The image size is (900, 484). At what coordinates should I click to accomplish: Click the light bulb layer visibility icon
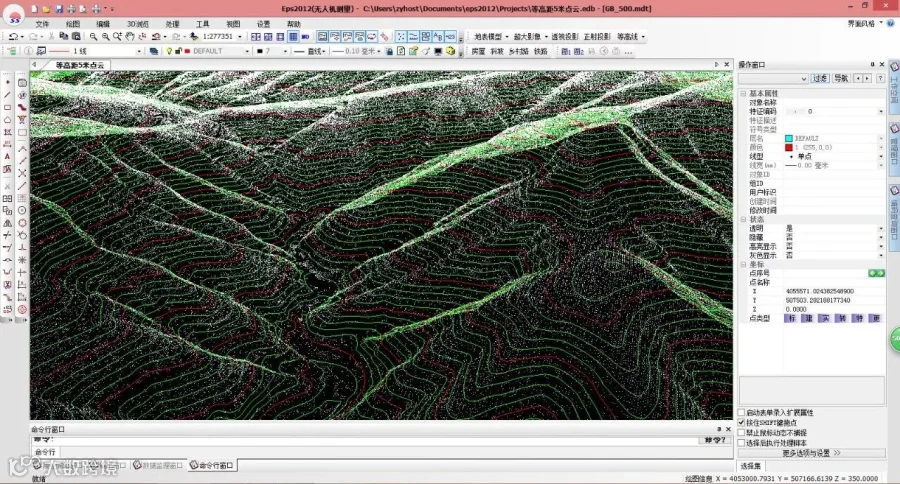(x=169, y=51)
